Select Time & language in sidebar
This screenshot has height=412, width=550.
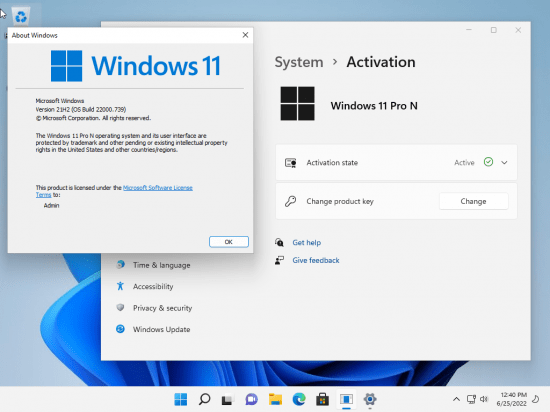(x=161, y=265)
